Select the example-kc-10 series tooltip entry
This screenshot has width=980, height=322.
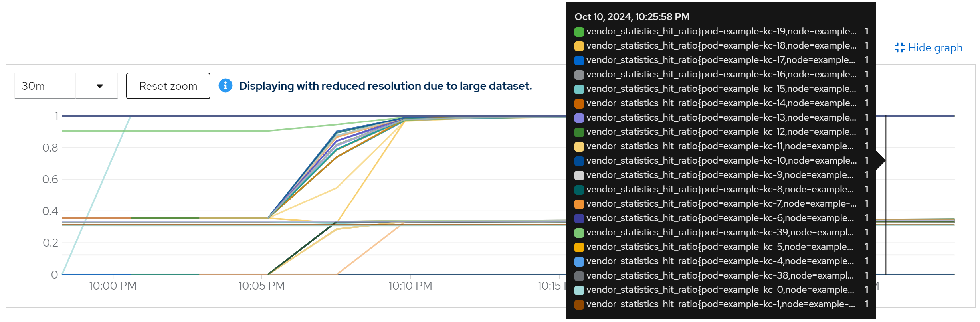coord(721,160)
